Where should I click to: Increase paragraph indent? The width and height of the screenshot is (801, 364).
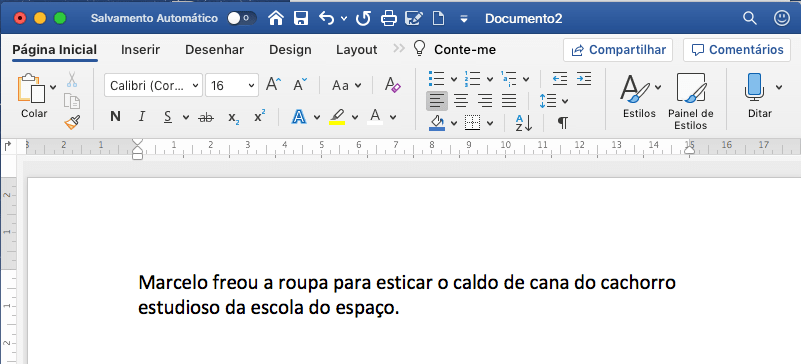(x=584, y=79)
